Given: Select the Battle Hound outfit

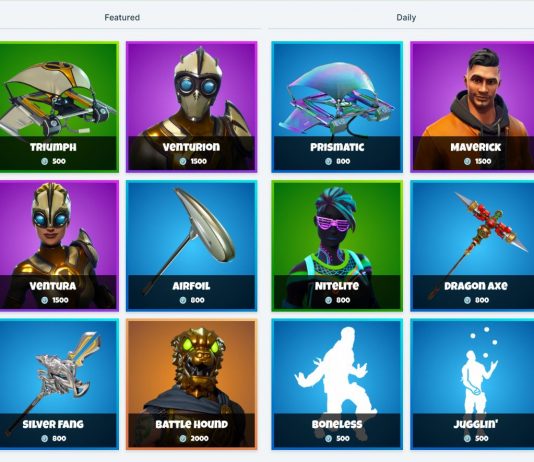Looking at the screenshot, I should point(191,384).
